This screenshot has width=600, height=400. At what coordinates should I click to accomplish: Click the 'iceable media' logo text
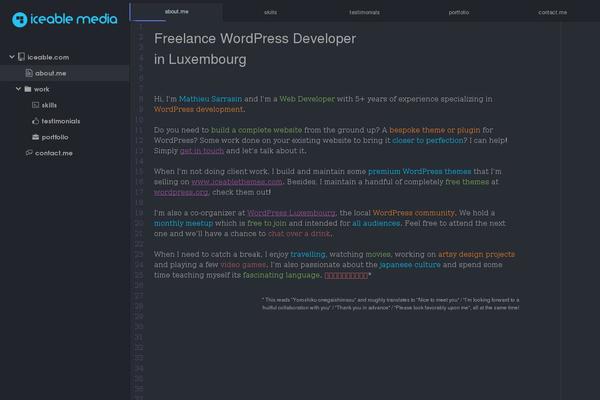point(73,19)
